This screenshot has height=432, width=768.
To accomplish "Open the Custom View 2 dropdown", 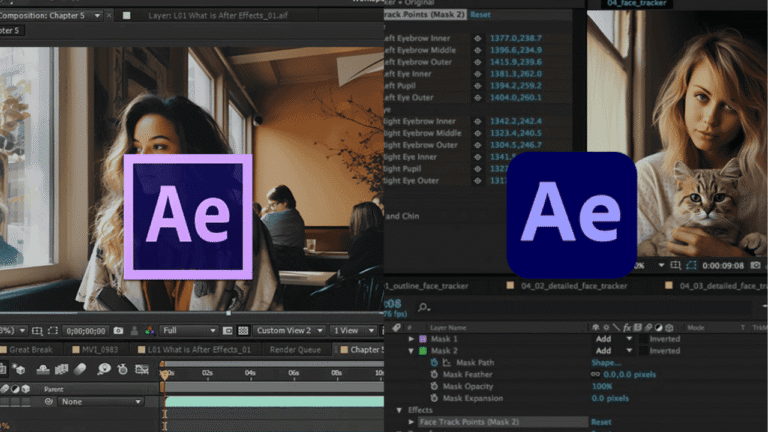I will 288,331.
